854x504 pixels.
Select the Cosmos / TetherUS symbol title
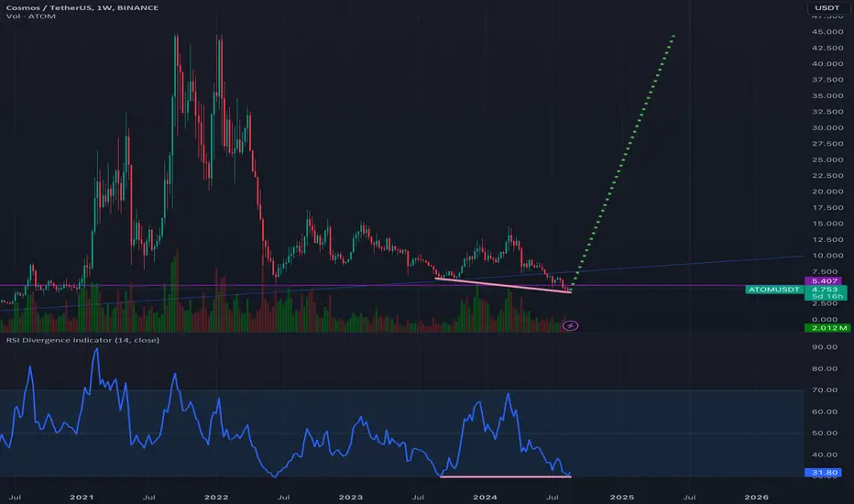coord(82,7)
